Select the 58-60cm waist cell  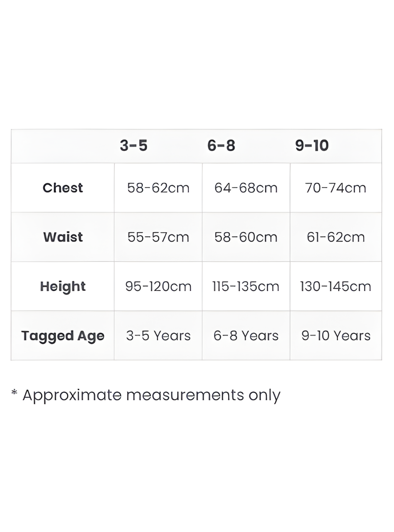click(x=246, y=237)
